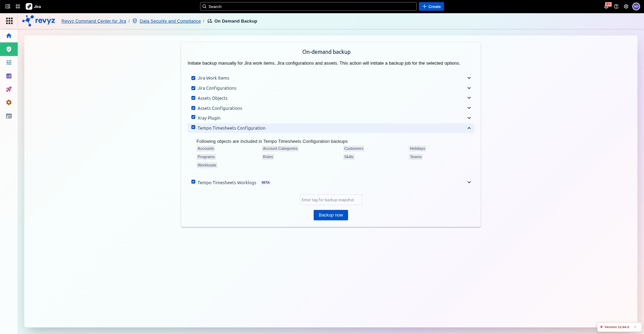Click the Version 12.94.0 label
Image resolution: width=644 pixels, height=334 pixels.
click(617, 327)
